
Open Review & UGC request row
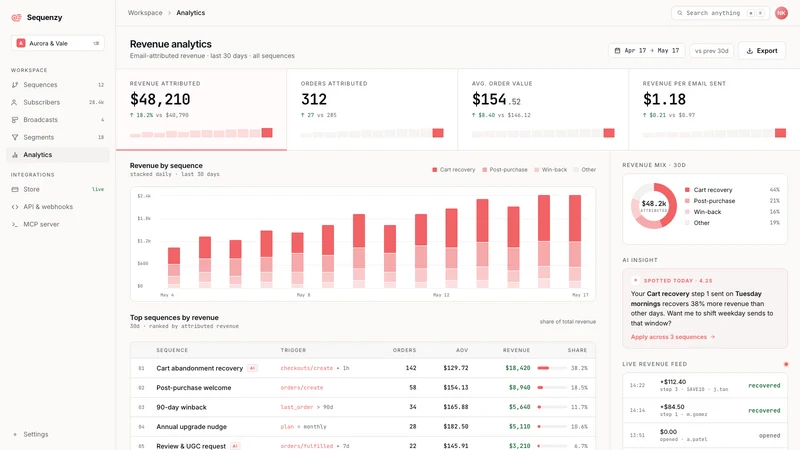point(363,445)
